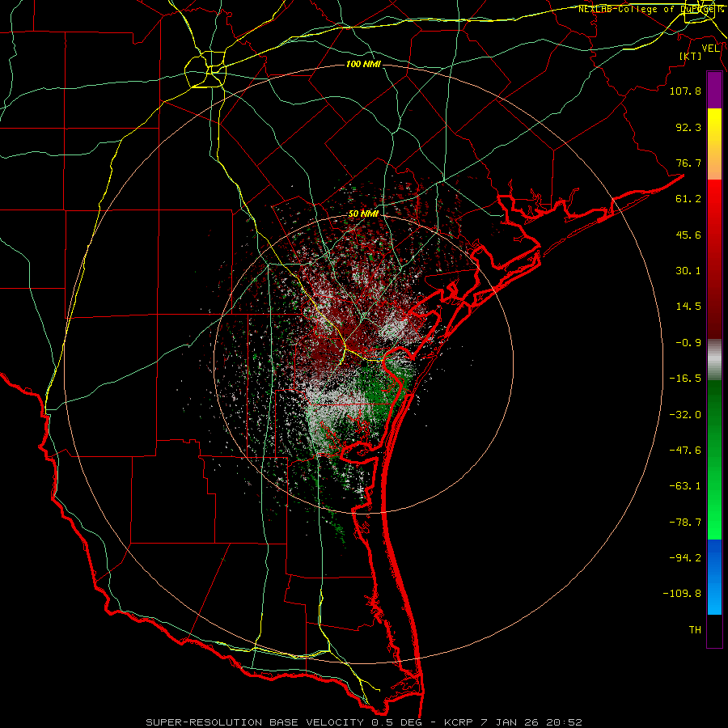Click the -109.8 scale value
The width and height of the screenshot is (728, 728).
click(682, 594)
